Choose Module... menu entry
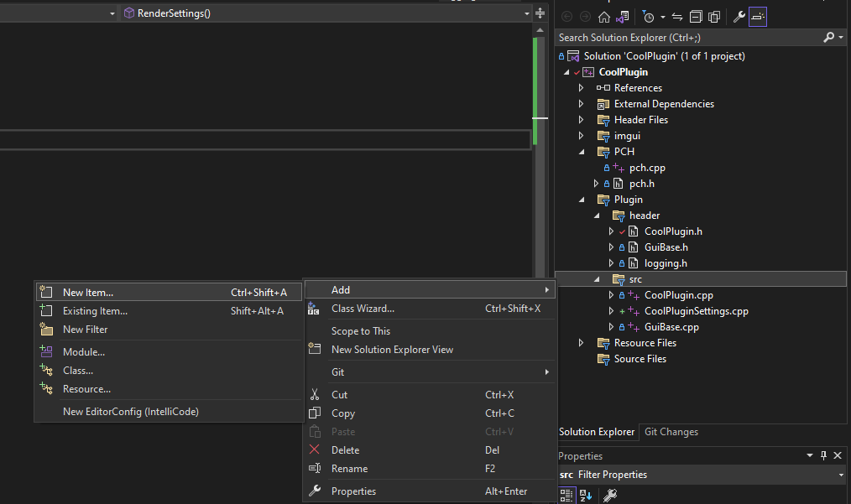Viewport: 851px width, 504px height. pos(169,352)
